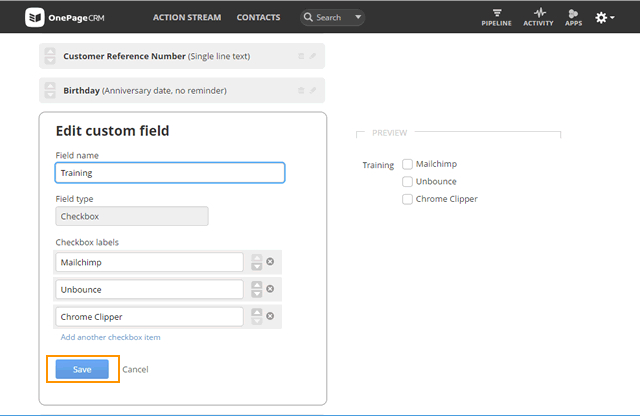Go to Contacts
This screenshot has width=640, height=416.
pyautogui.click(x=258, y=17)
